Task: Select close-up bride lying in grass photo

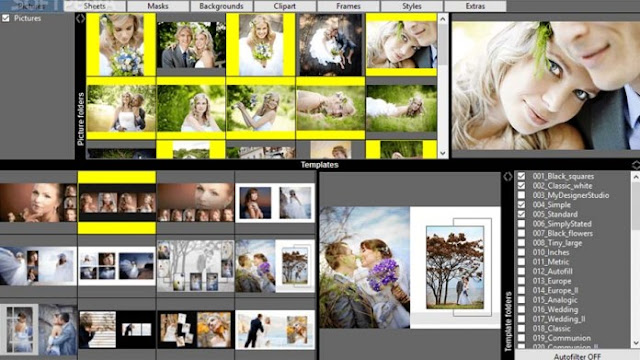Action: click(x=331, y=109)
